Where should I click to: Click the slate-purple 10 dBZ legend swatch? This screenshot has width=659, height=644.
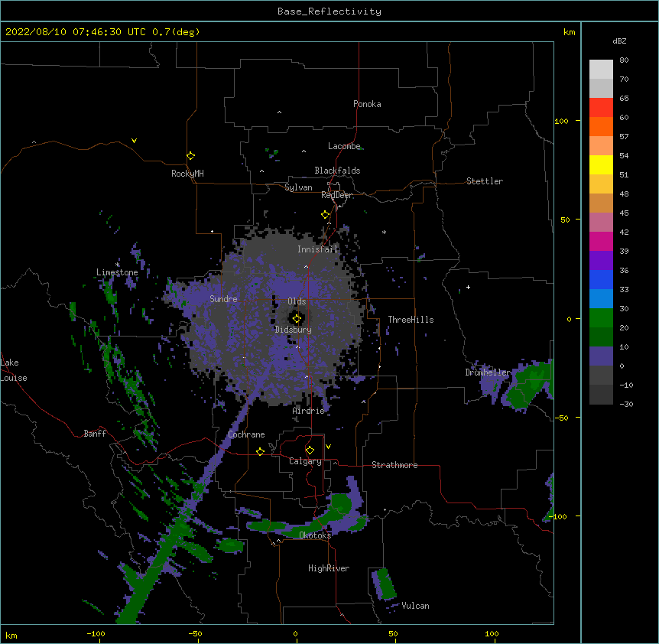pos(601,356)
